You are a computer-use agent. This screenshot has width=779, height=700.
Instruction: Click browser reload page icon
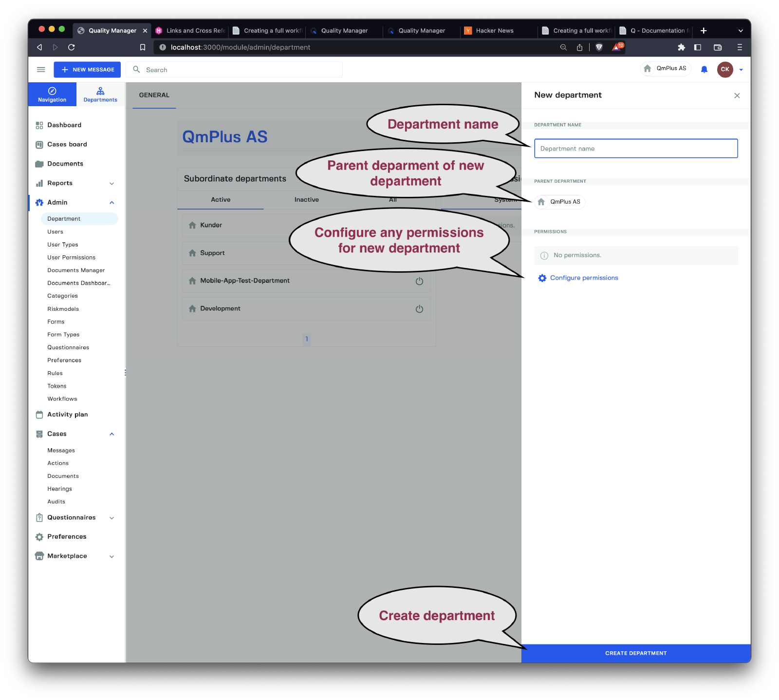point(72,47)
